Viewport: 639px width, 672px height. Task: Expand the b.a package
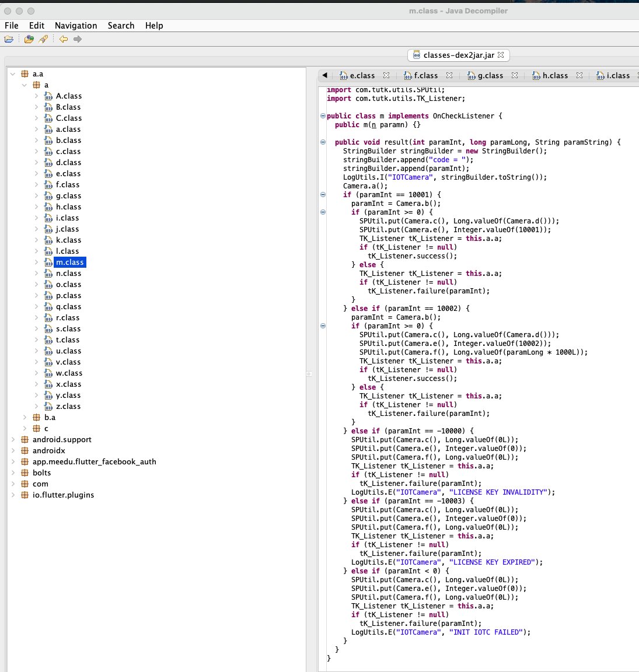click(25, 418)
